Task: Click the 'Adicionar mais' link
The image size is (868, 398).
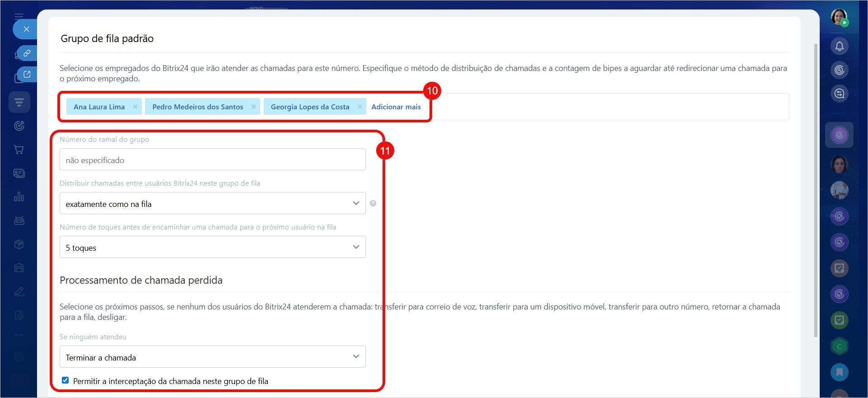Action: pyautogui.click(x=396, y=107)
